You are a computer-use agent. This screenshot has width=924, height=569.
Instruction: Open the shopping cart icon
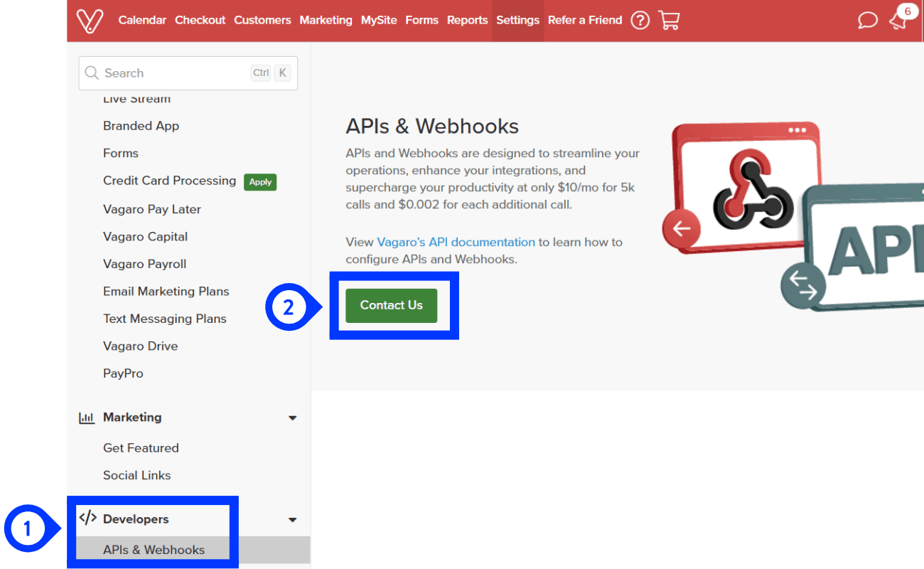(669, 20)
